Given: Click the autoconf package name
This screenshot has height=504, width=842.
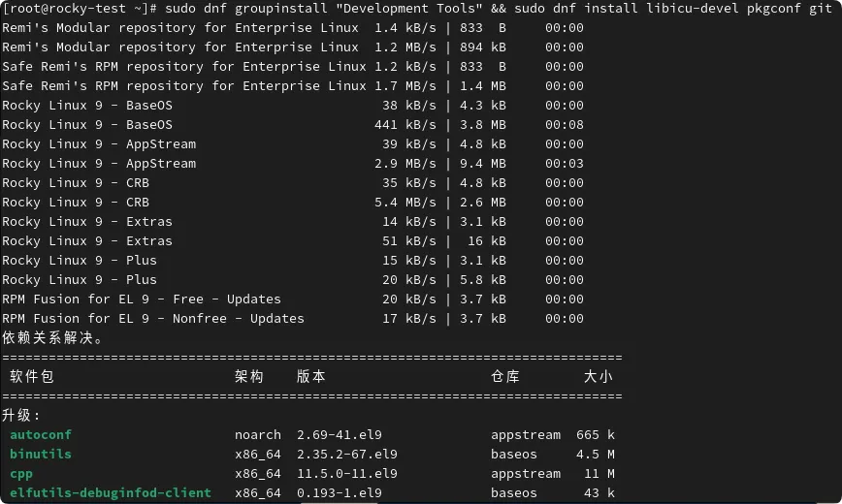Looking at the screenshot, I should point(41,435).
